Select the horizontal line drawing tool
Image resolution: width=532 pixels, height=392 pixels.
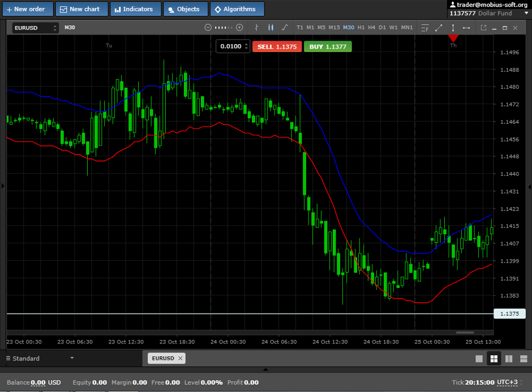pos(466,28)
